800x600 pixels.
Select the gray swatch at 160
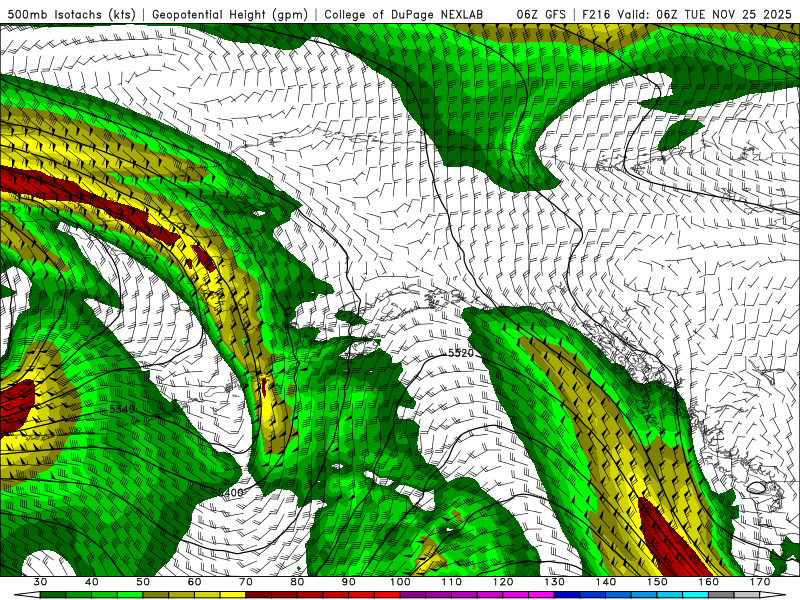pos(721,595)
